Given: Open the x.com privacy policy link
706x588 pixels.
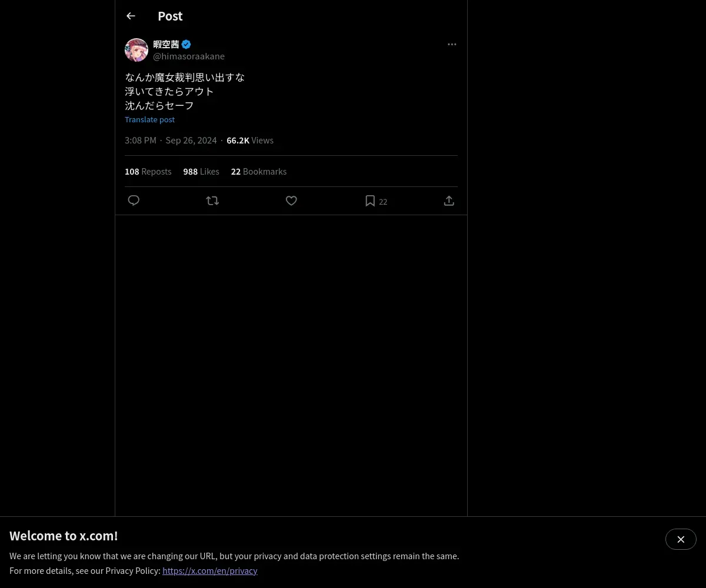Looking at the screenshot, I should pos(210,570).
